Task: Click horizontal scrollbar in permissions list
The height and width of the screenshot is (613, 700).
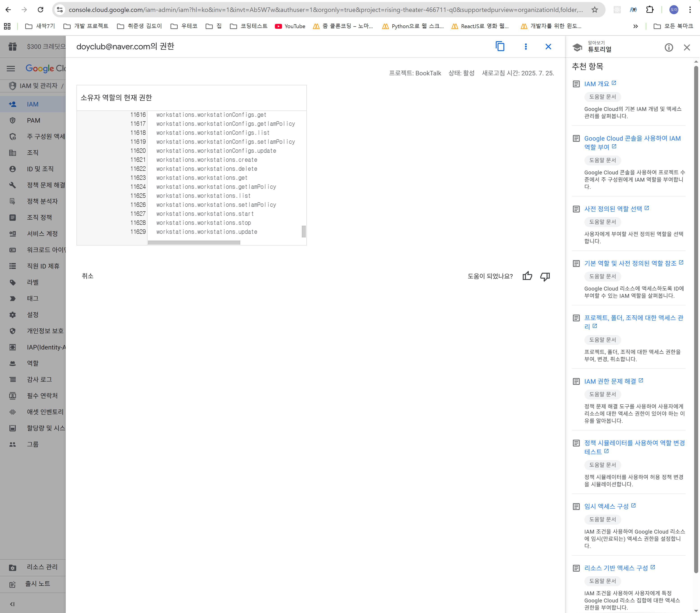Action: [x=194, y=243]
